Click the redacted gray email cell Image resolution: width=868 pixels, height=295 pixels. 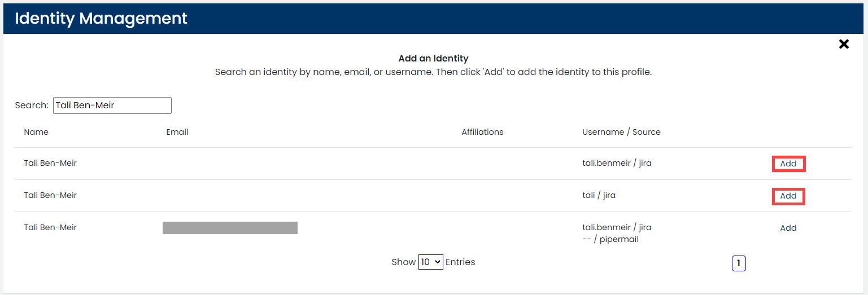[x=230, y=228]
